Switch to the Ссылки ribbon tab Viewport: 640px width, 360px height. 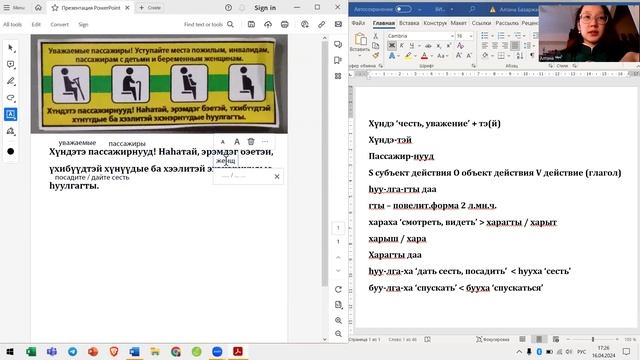481,23
